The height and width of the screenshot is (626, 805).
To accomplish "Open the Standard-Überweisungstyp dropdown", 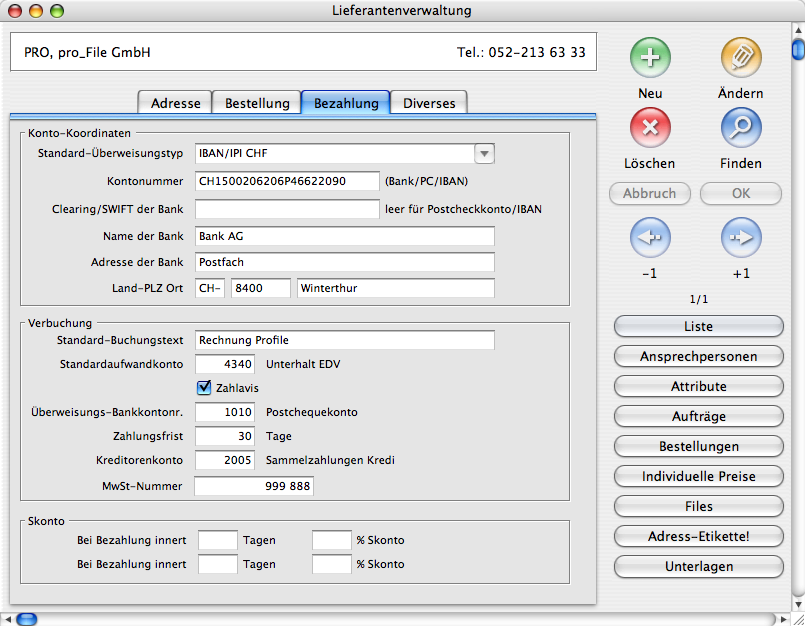I will tap(484, 153).
